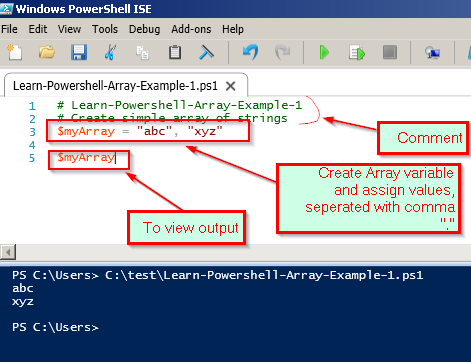471x362 pixels.
Task: Open the Tools menu
Action: (105, 29)
